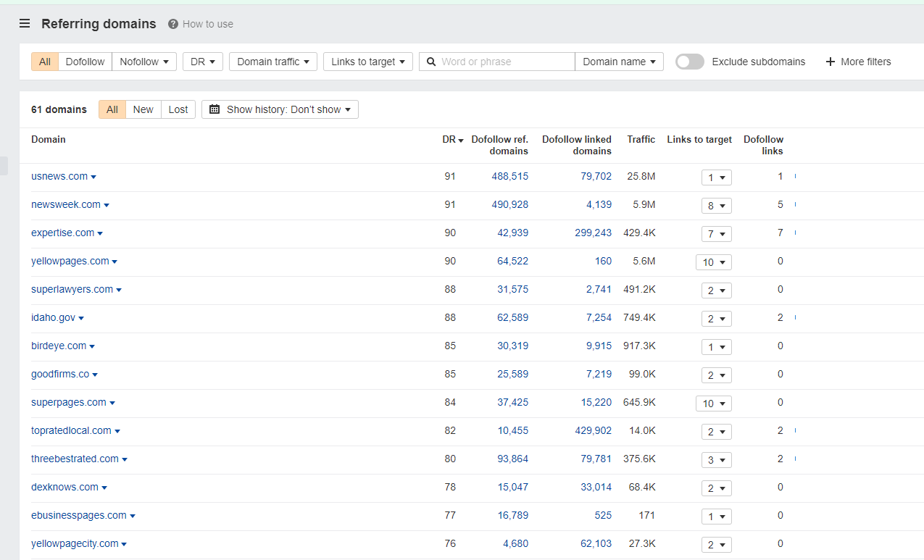Image resolution: width=924 pixels, height=560 pixels.
Task: Expand the caret next to goodfirms.co
Action: coord(95,375)
